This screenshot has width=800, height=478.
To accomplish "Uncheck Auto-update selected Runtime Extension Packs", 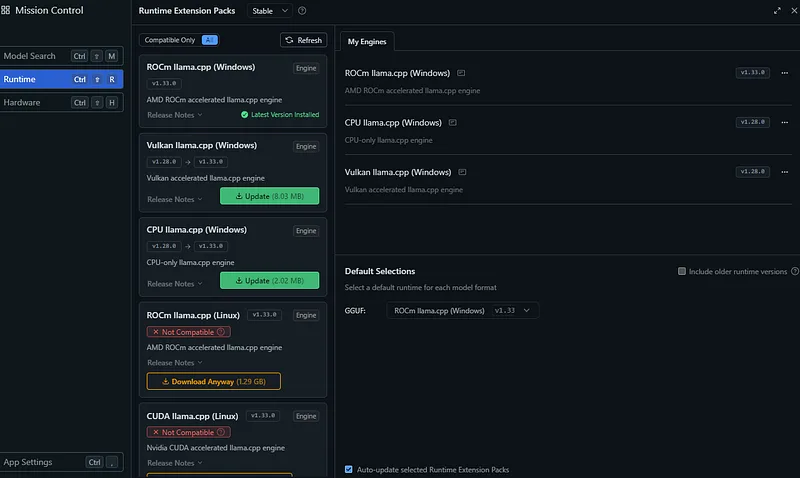I will pos(348,469).
